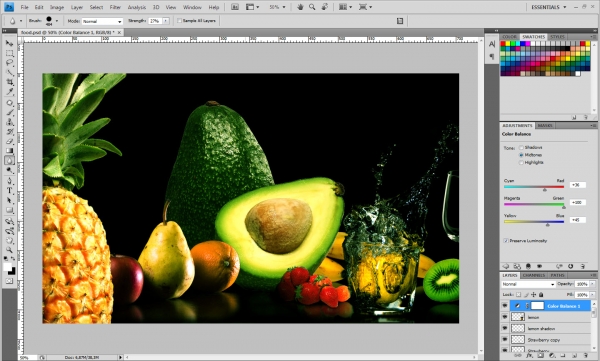Return to adjustment list arrow icon

point(505,266)
